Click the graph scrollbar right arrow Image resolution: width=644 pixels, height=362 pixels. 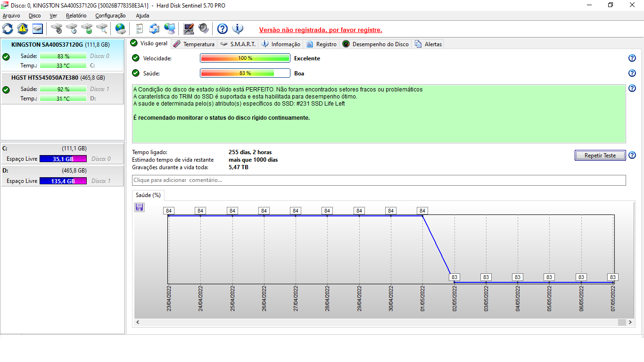pos(630,322)
